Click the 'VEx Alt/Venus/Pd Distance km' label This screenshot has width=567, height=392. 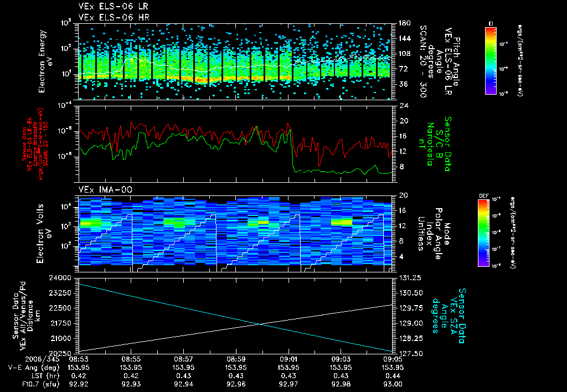30,316
